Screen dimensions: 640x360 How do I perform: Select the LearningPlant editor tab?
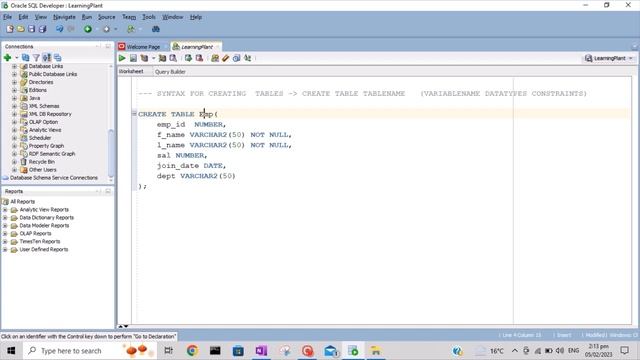click(x=196, y=47)
